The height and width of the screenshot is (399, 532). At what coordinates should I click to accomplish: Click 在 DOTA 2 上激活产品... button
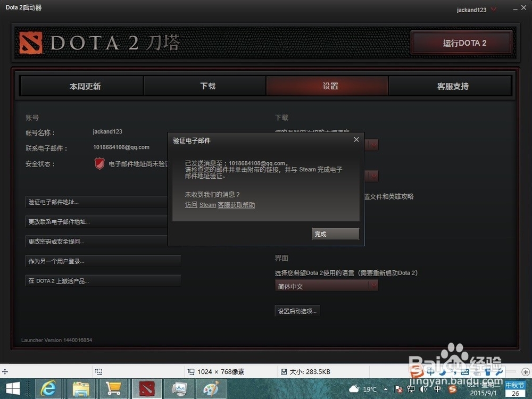(103, 280)
